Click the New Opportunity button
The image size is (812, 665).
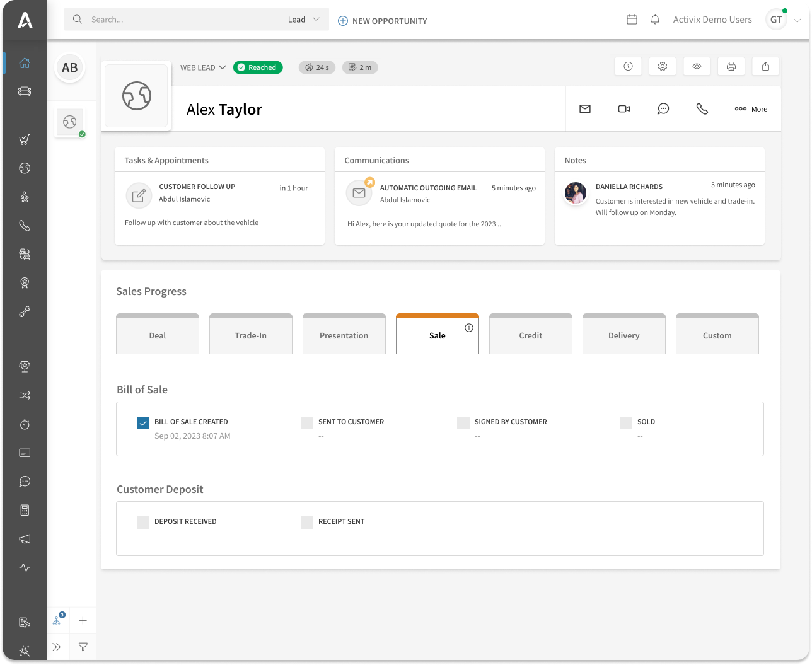point(383,21)
